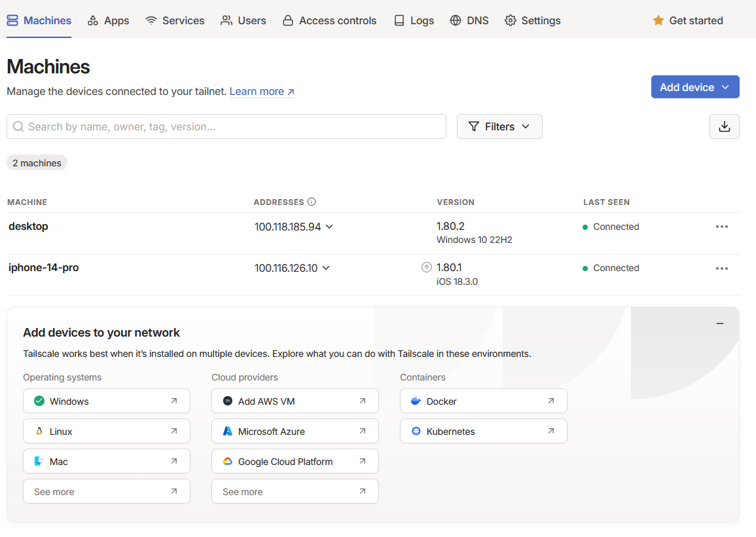Switch to the DNS tab
Image resolution: width=756 pixels, height=537 pixels.
[469, 20]
